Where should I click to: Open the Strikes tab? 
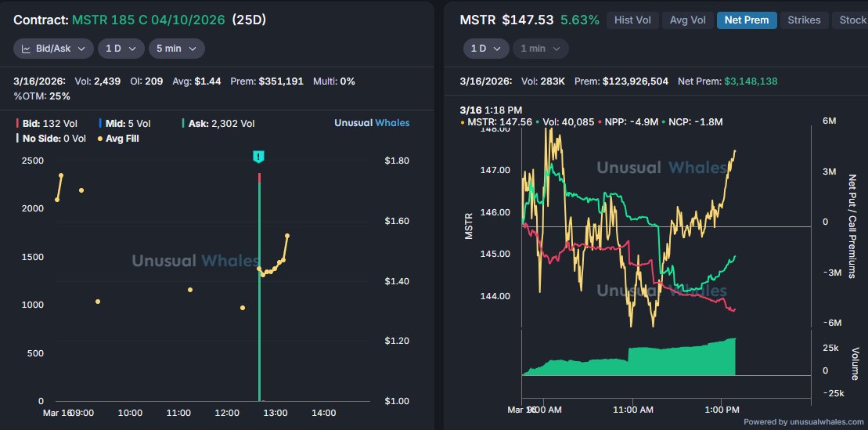coord(805,20)
